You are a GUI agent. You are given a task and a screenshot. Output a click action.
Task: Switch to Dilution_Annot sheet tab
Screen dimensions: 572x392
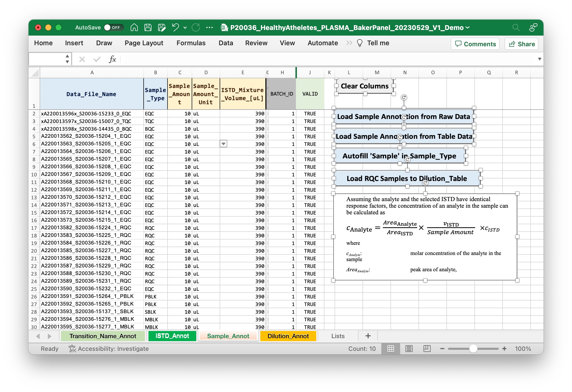[x=288, y=336]
